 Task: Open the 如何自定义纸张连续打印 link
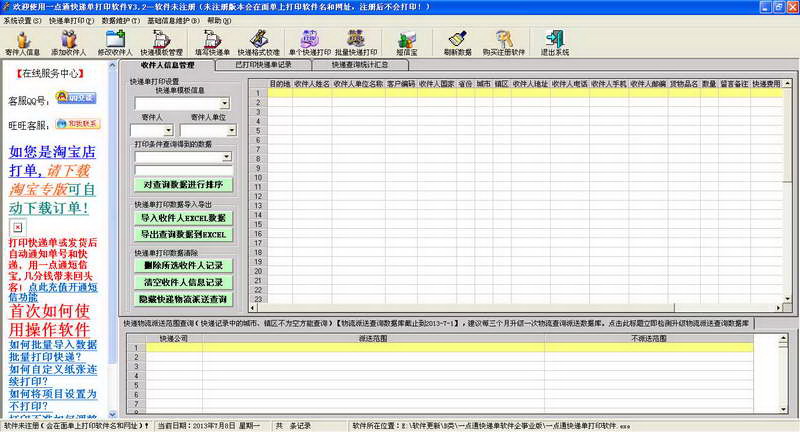(53, 375)
